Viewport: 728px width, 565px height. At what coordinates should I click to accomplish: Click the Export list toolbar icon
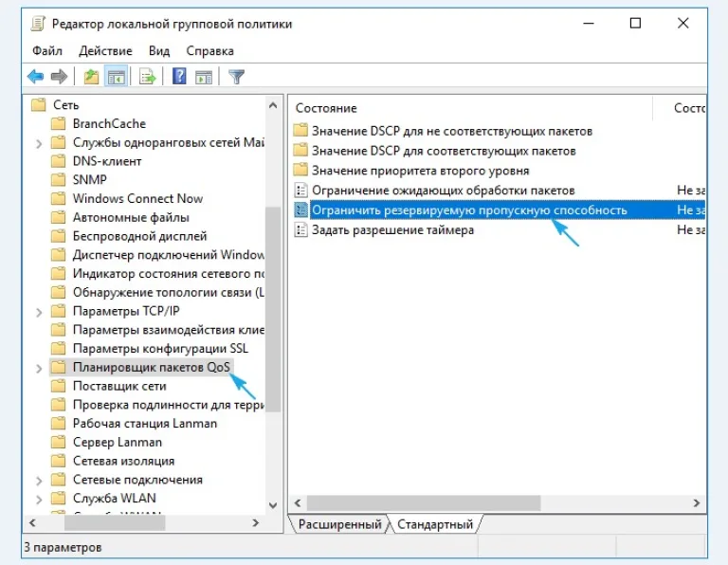(148, 76)
